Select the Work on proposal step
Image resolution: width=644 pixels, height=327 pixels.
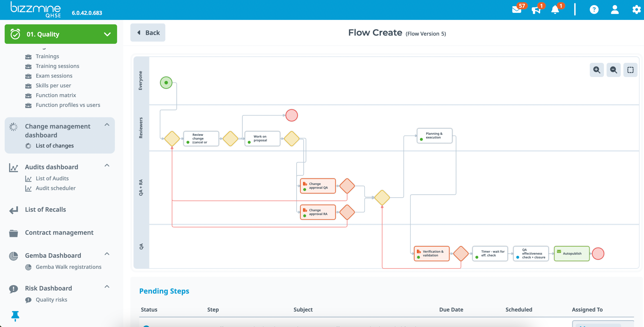pos(262,138)
